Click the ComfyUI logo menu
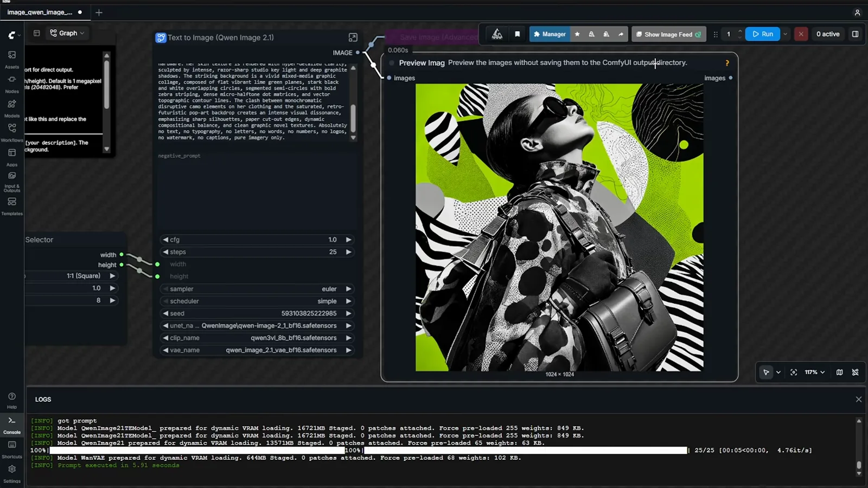 [x=14, y=35]
